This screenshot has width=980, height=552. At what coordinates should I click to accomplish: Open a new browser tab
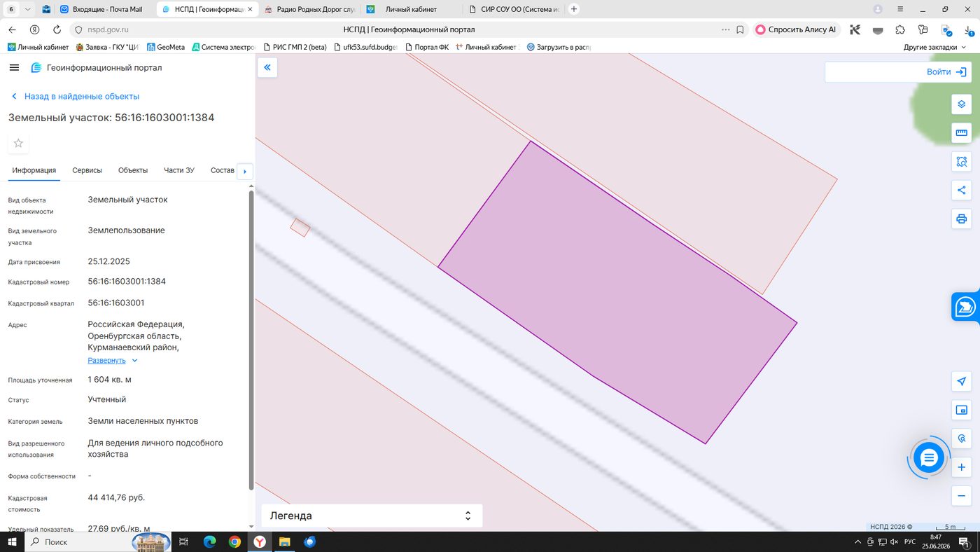pyautogui.click(x=574, y=9)
